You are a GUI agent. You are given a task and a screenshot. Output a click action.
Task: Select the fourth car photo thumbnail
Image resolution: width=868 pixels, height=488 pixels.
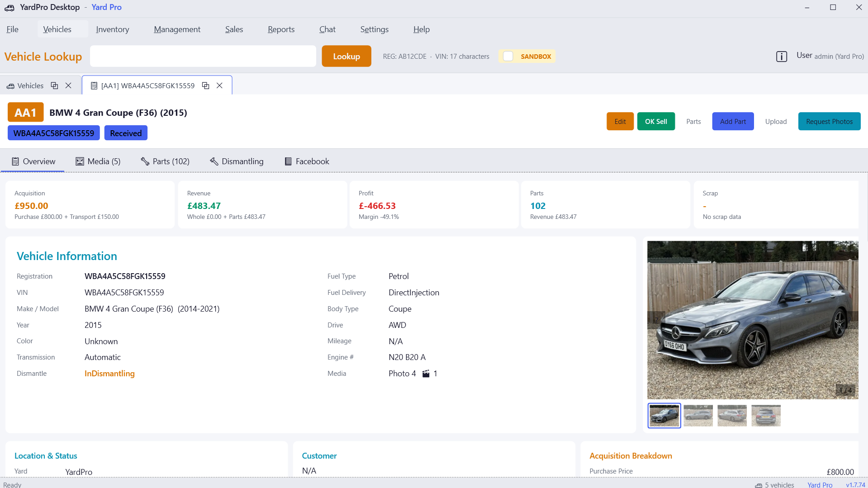point(766,416)
